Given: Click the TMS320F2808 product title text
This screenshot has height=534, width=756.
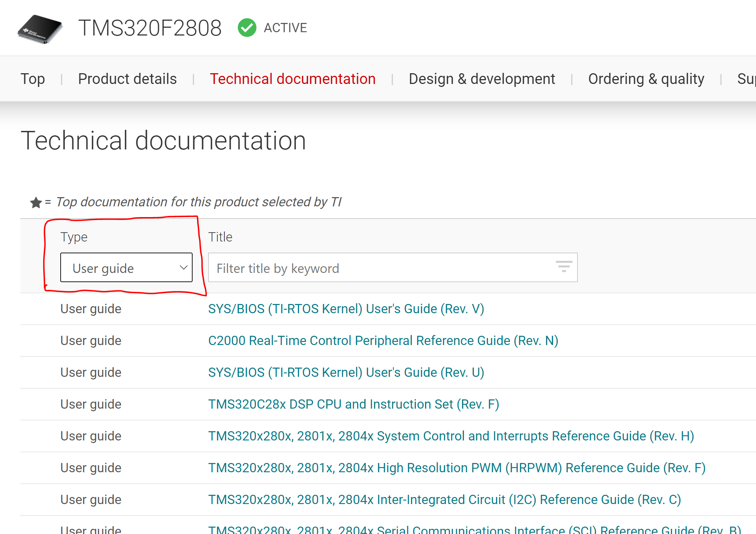Looking at the screenshot, I should point(150,28).
